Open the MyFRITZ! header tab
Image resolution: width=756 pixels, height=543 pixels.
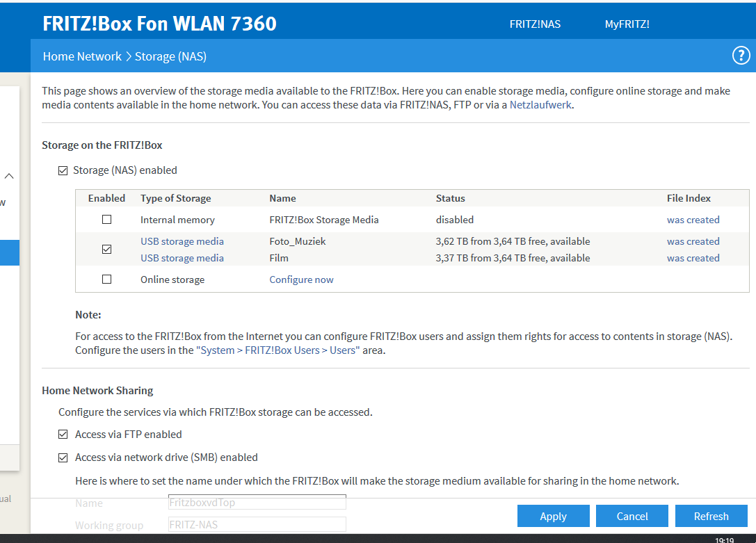coord(627,24)
